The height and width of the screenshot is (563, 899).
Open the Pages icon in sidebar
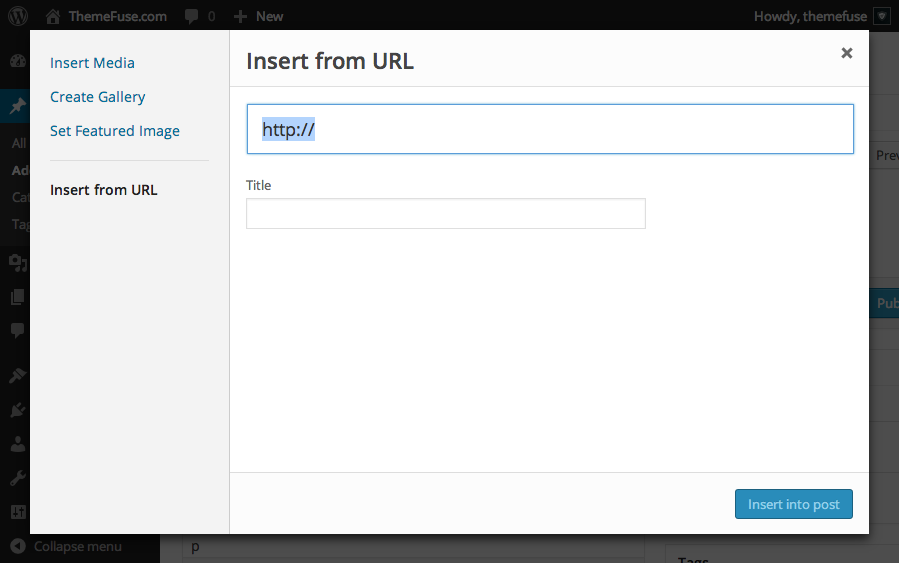click(18, 296)
